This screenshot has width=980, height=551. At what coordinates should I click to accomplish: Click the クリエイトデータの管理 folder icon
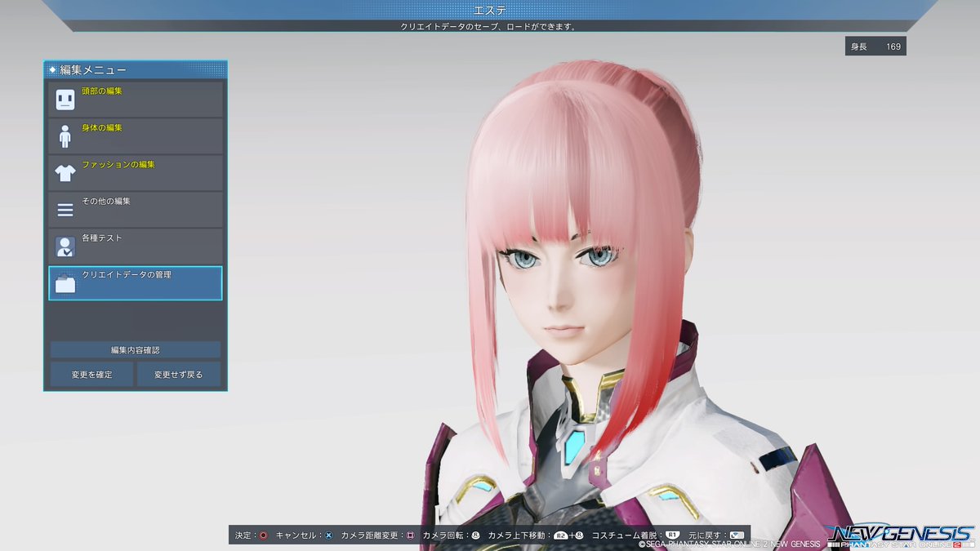(65, 283)
